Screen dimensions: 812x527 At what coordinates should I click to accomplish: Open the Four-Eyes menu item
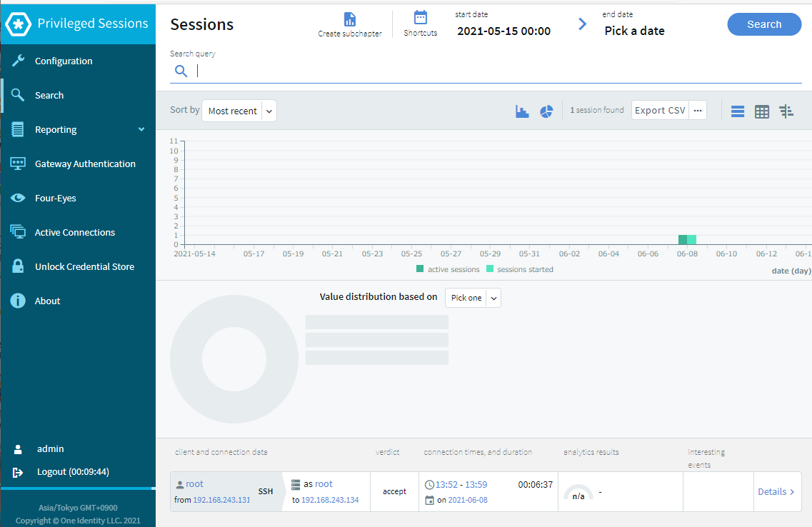coord(78,198)
